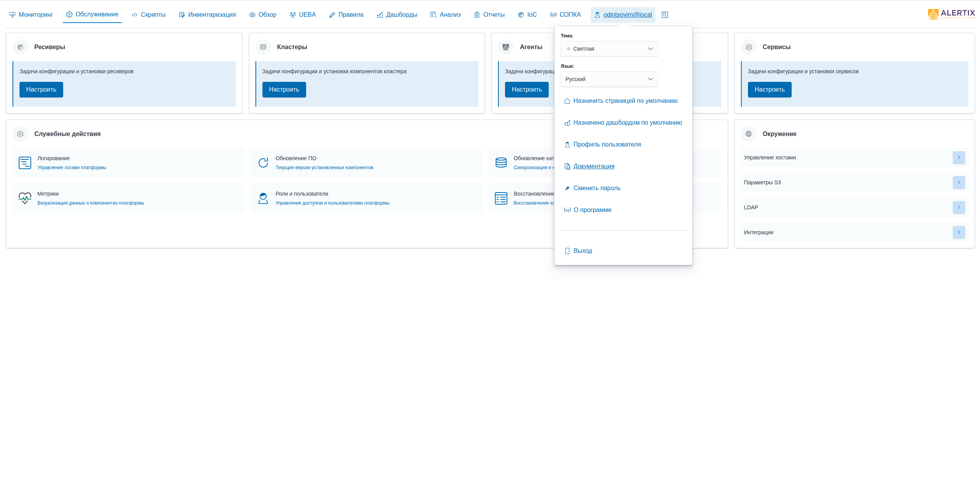This screenshot has width=980, height=500.
Task: Open LDAP settings via chevron
Action: [x=959, y=207]
